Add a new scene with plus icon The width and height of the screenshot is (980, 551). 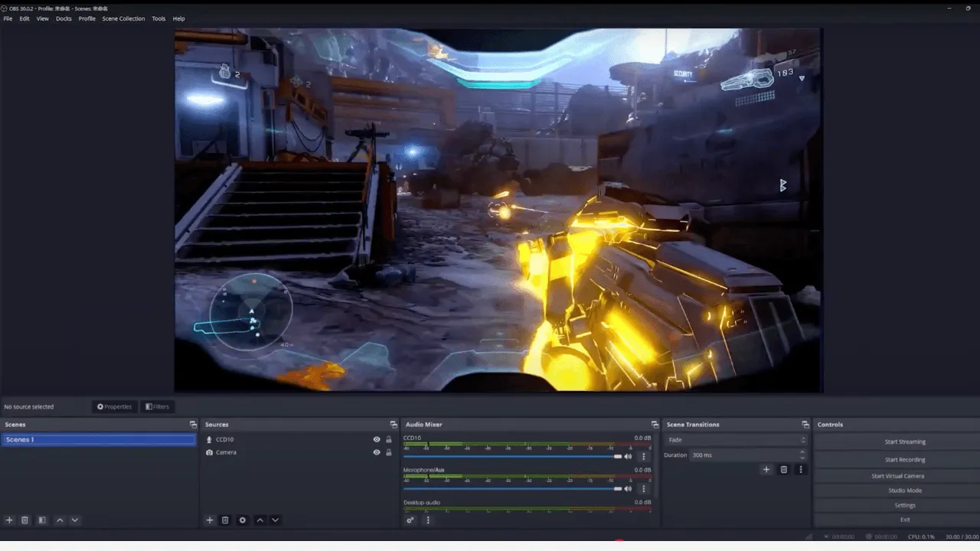pos(9,520)
